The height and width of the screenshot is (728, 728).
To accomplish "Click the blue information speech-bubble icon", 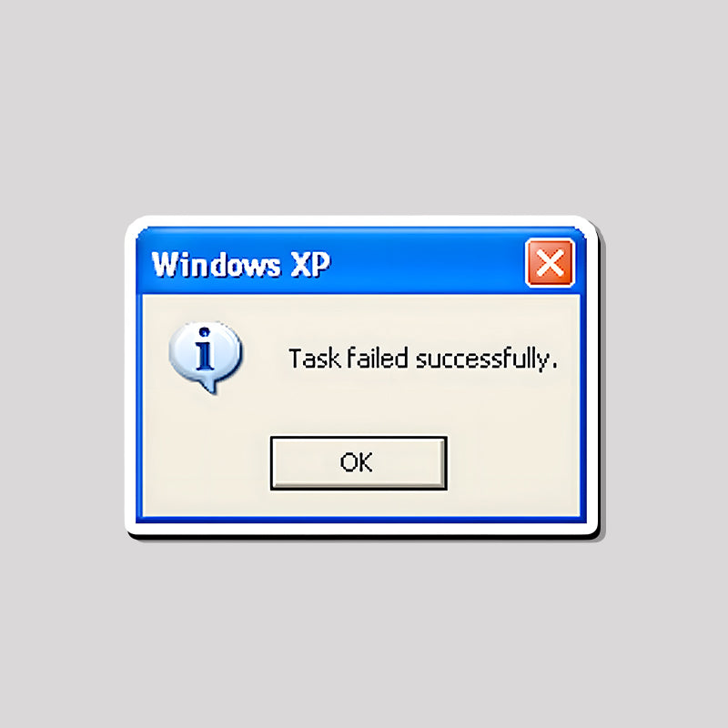I will click(x=206, y=357).
